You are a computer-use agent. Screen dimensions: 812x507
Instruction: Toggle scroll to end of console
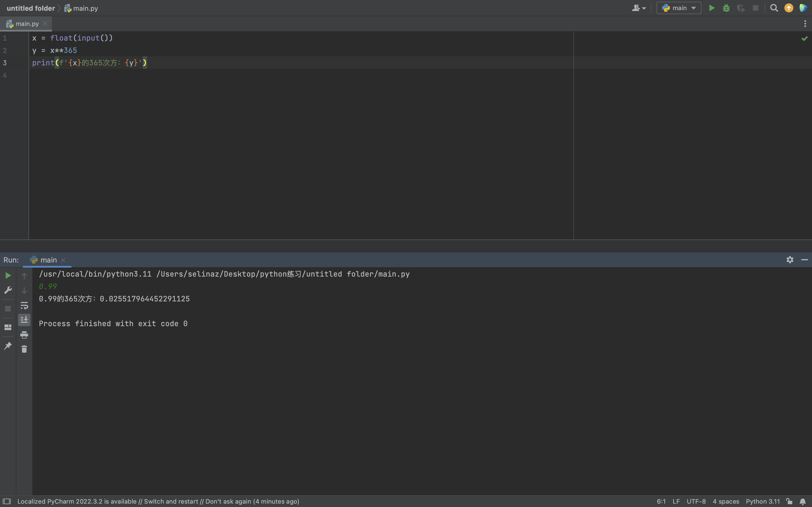(x=24, y=320)
